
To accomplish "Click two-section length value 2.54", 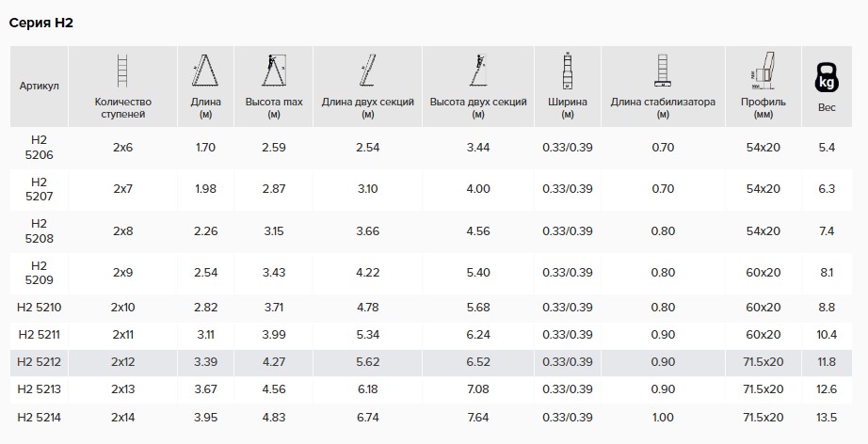I will (x=367, y=148).
